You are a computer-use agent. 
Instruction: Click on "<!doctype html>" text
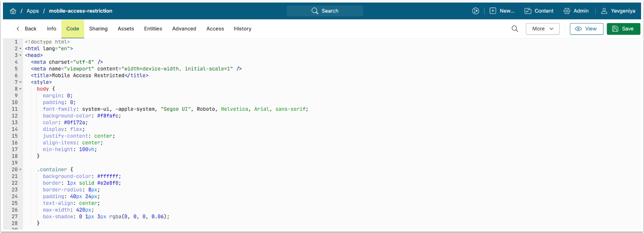point(47,42)
